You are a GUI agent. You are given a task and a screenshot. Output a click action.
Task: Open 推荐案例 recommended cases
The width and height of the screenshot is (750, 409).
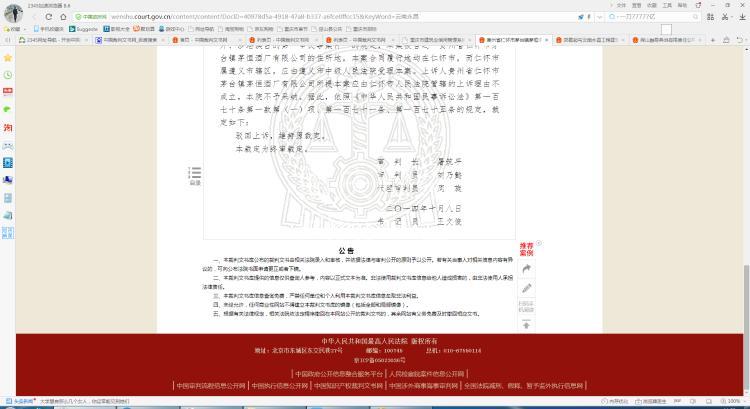click(526, 249)
